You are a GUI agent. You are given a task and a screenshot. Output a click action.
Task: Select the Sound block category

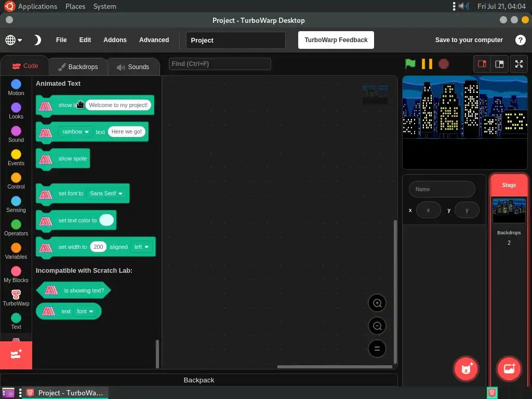[16, 135]
